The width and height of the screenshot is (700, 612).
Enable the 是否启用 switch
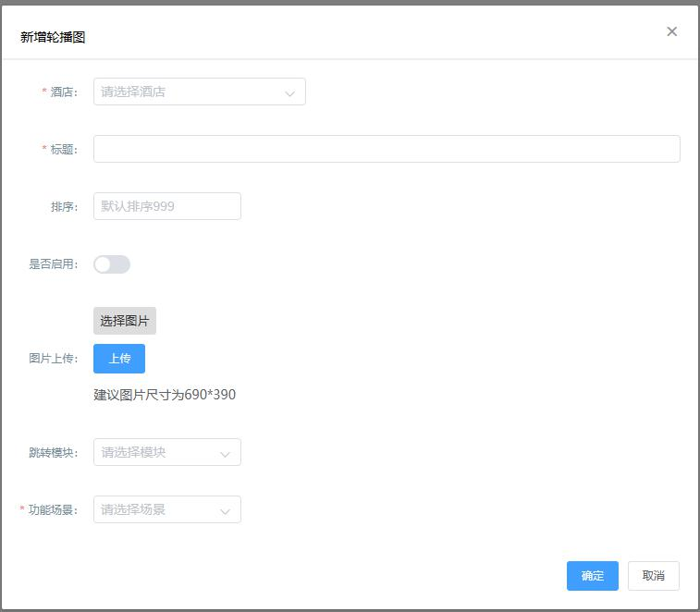pyautogui.click(x=112, y=264)
